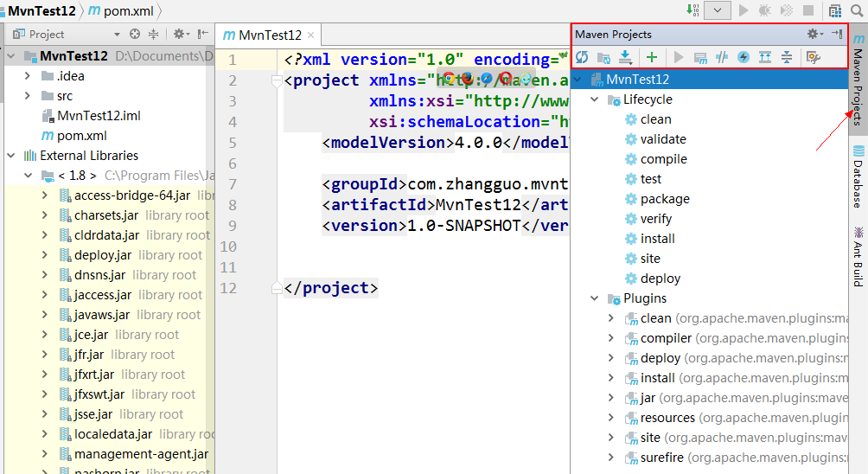This screenshot has height=474, width=868.
Task: Collapse MvnTest12 project root node
Action: (11, 56)
